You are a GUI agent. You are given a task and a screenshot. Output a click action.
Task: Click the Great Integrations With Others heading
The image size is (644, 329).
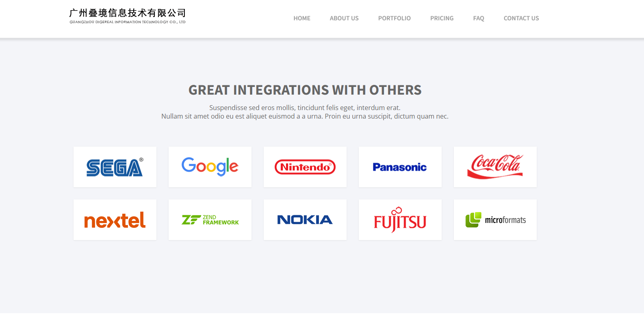(305, 90)
